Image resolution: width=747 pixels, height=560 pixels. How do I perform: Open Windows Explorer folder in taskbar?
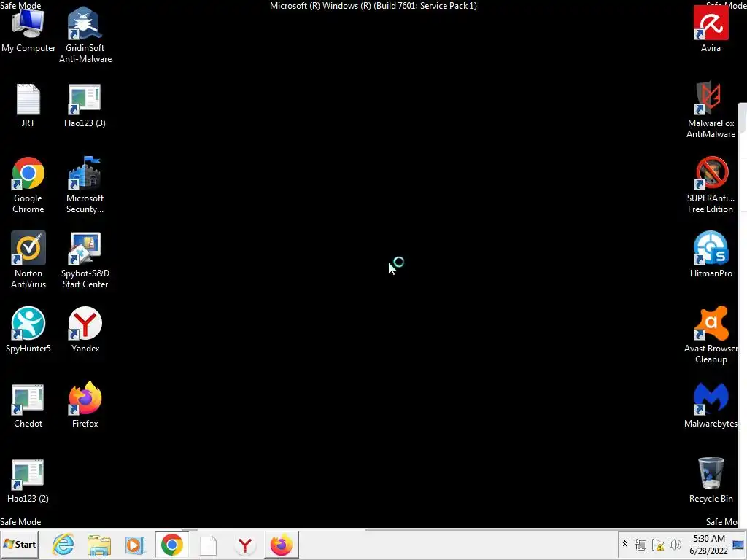(x=99, y=545)
